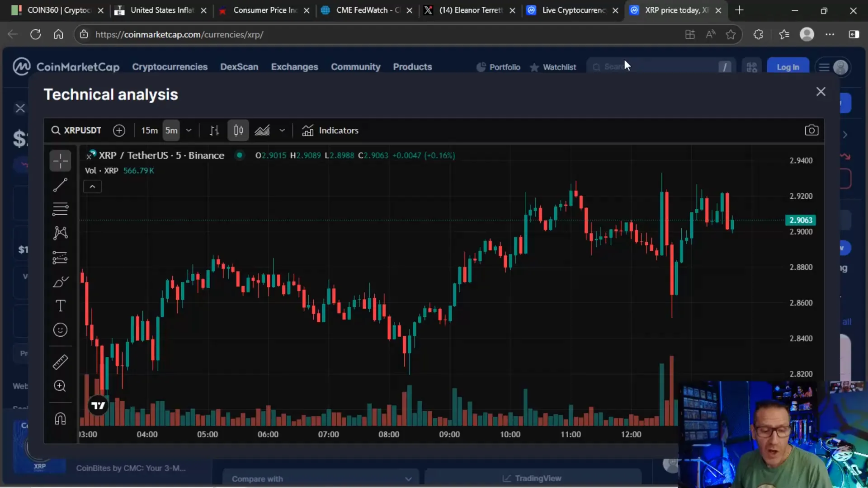This screenshot has height=488, width=868.
Task: Open DexScan navigation item
Action: coord(239,67)
